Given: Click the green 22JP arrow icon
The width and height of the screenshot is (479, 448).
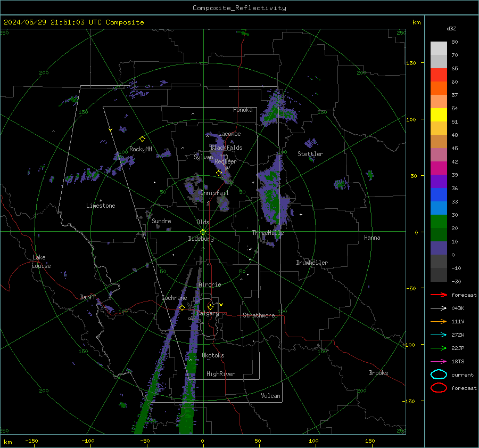Looking at the screenshot, I should [x=439, y=348].
